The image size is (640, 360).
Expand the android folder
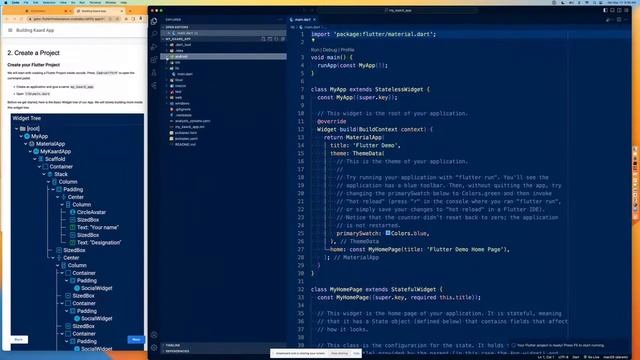223,56
